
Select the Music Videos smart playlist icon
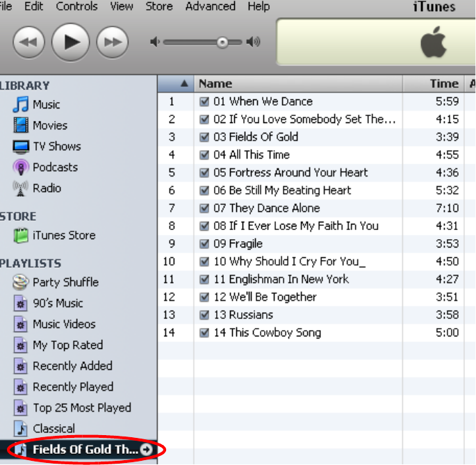21,324
